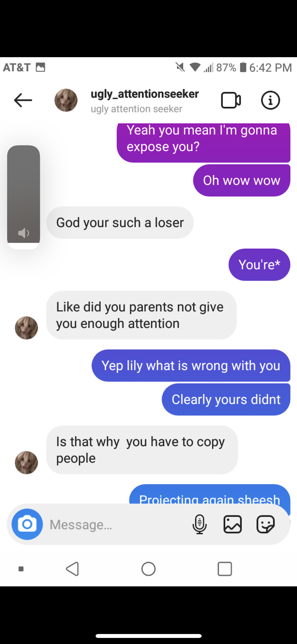Focus the Message text input field
The width and height of the screenshot is (297, 644).
pos(117,524)
